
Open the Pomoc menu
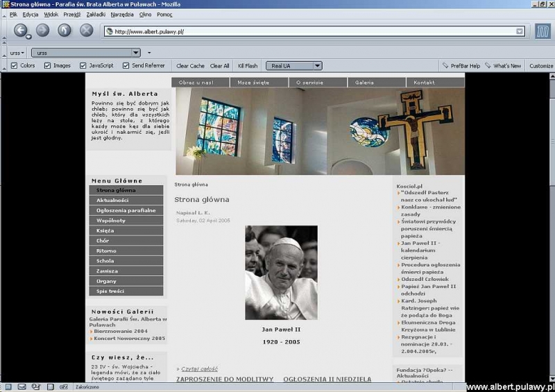coord(164,15)
